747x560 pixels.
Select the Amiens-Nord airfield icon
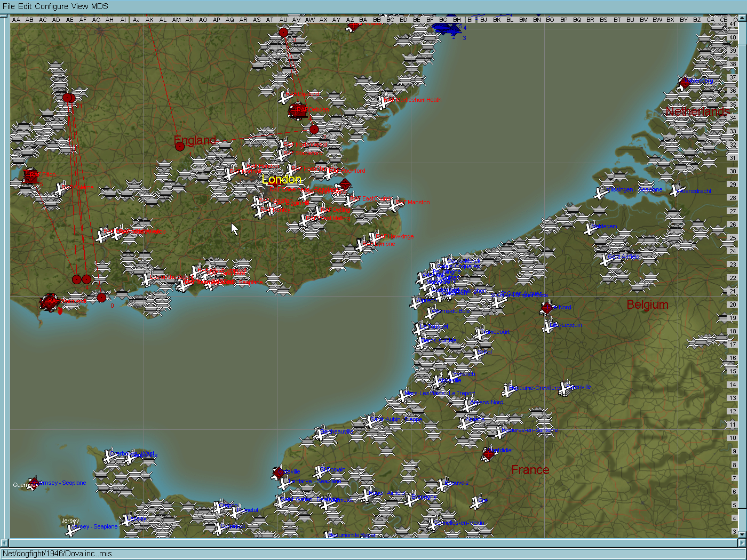469,405
